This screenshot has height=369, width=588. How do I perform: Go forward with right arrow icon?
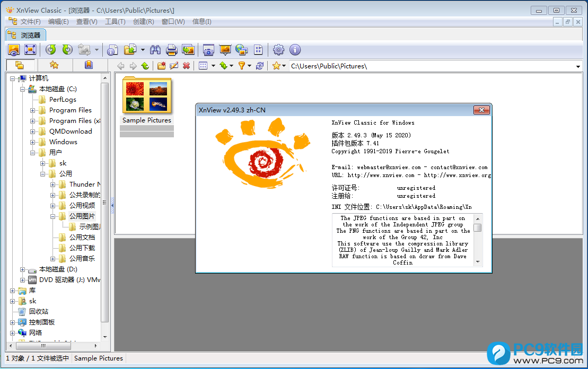coord(133,66)
